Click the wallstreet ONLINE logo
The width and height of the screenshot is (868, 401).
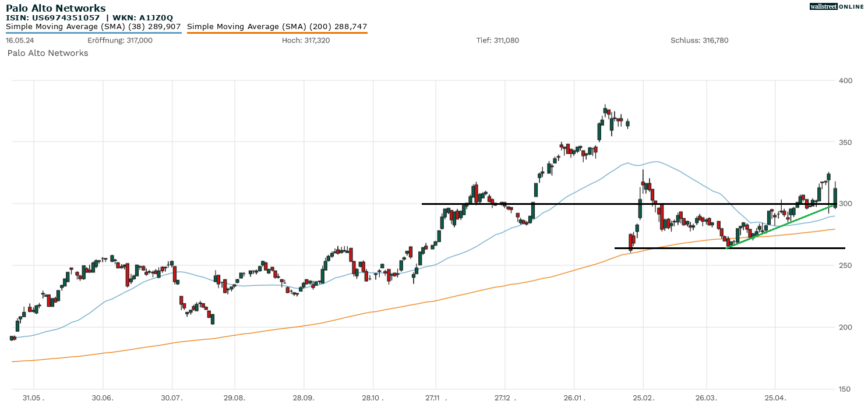tap(837, 6)
